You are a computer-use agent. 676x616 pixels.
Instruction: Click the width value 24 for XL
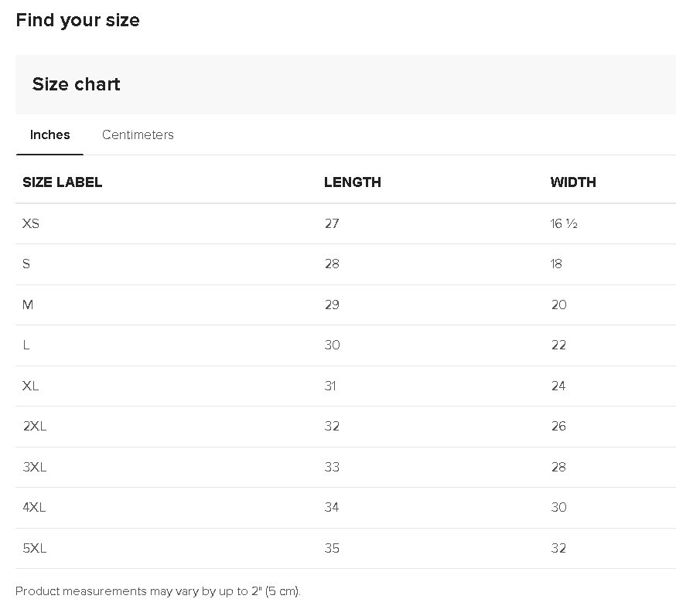point(558,386)
